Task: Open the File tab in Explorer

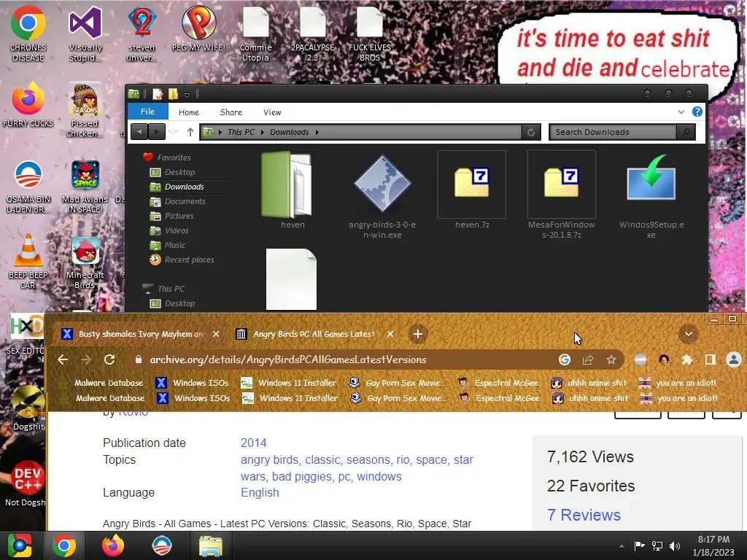Action: point(147,112)
